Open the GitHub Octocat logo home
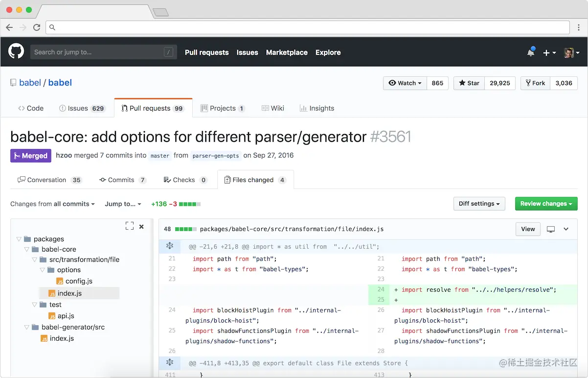The width and height of the screenshot is (588, 378). click(x=16, y=51)
